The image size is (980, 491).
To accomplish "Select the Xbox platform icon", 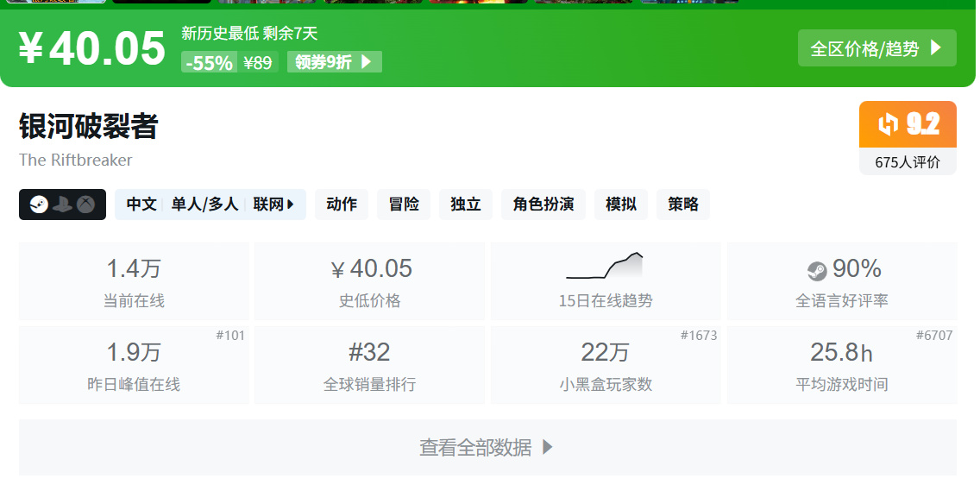I will pyautogui.click(x=85, y=205).
